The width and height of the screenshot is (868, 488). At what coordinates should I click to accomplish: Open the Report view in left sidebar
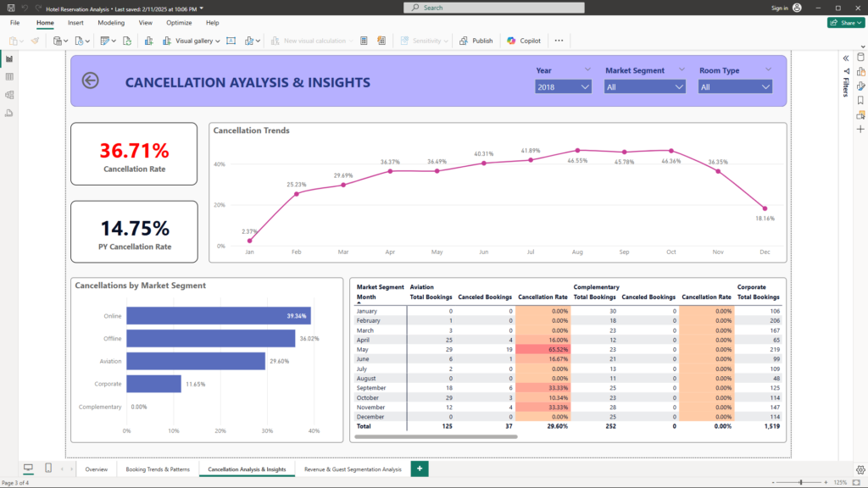[9, 59]
